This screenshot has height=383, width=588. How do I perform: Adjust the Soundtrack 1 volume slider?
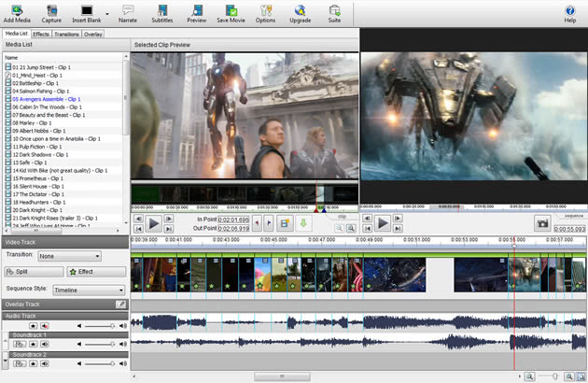click(x=100, y=344)
